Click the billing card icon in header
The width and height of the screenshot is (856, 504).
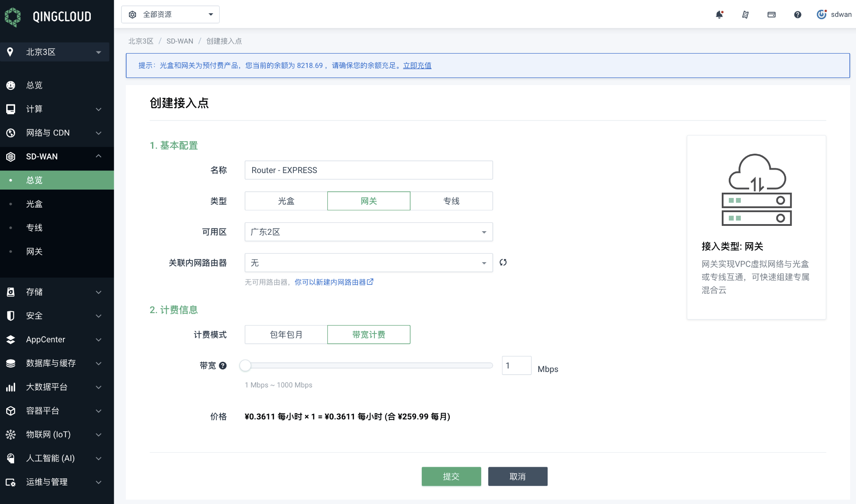771,15
